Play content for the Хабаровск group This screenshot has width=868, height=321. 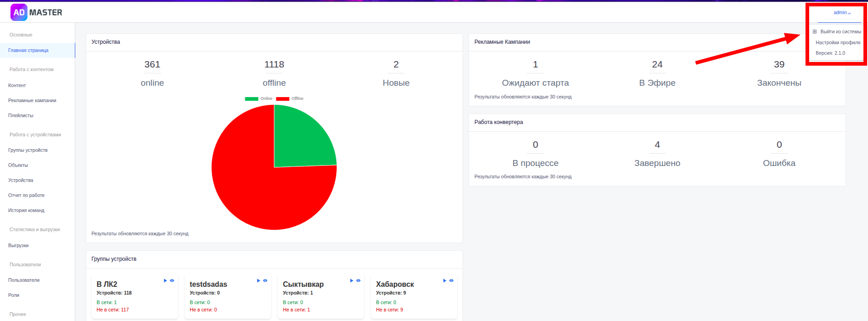coord(445,280)
